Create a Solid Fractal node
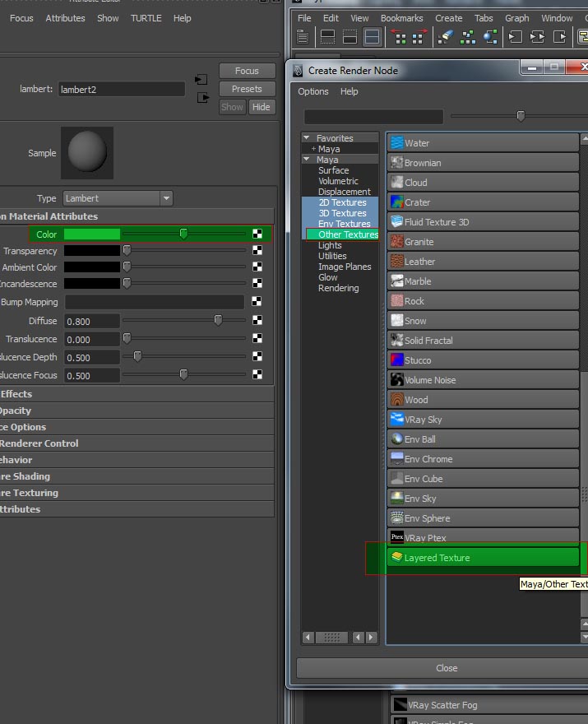 [x=483, y=341]
